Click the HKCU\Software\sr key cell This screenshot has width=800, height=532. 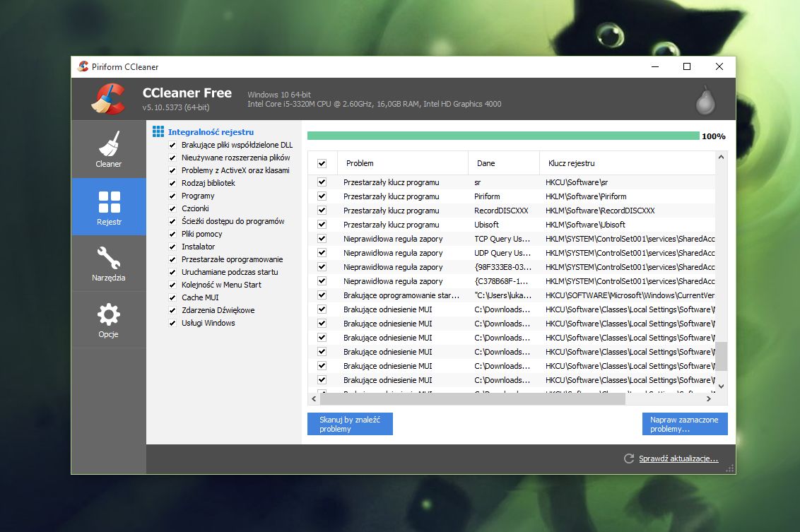(577, 182)
